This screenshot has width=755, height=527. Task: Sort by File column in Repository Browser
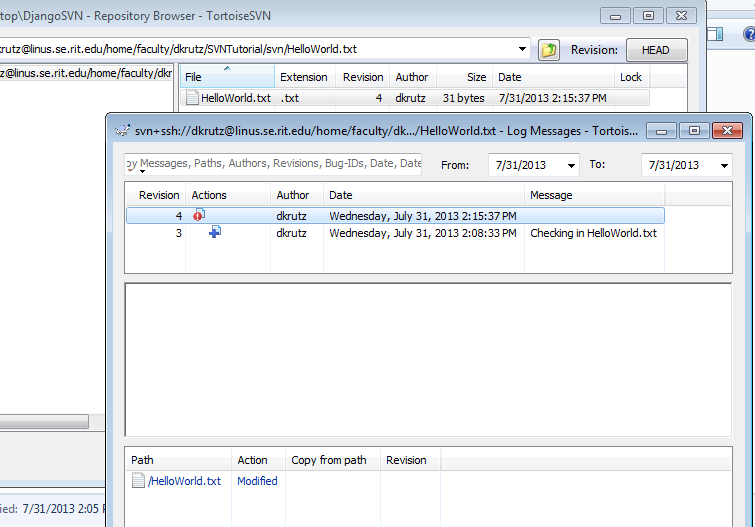point(227,77)
